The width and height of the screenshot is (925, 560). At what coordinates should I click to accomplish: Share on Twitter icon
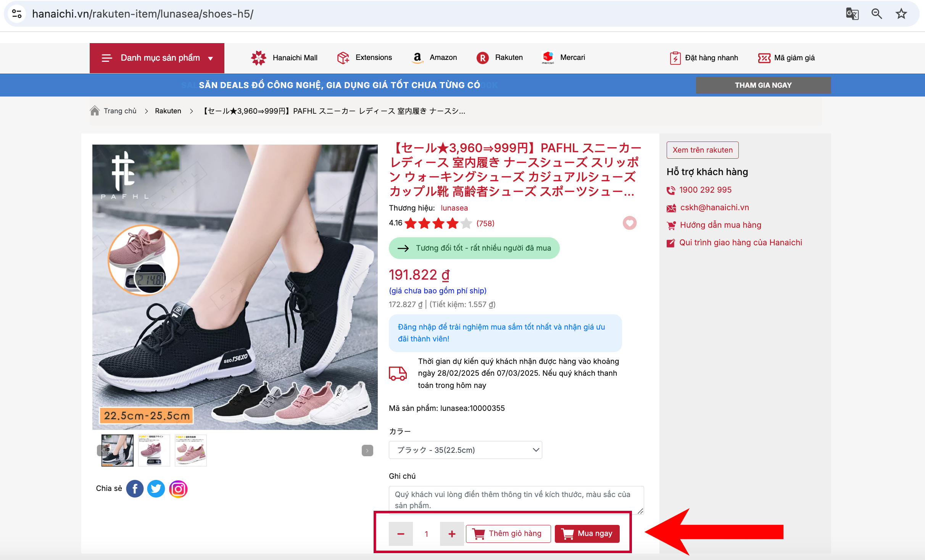click(x=156, y=489)
